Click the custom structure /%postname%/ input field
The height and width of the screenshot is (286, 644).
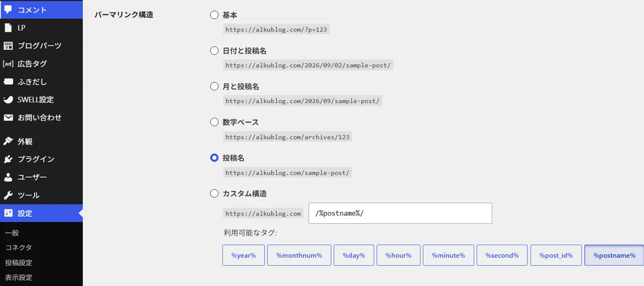click(400, 213)
